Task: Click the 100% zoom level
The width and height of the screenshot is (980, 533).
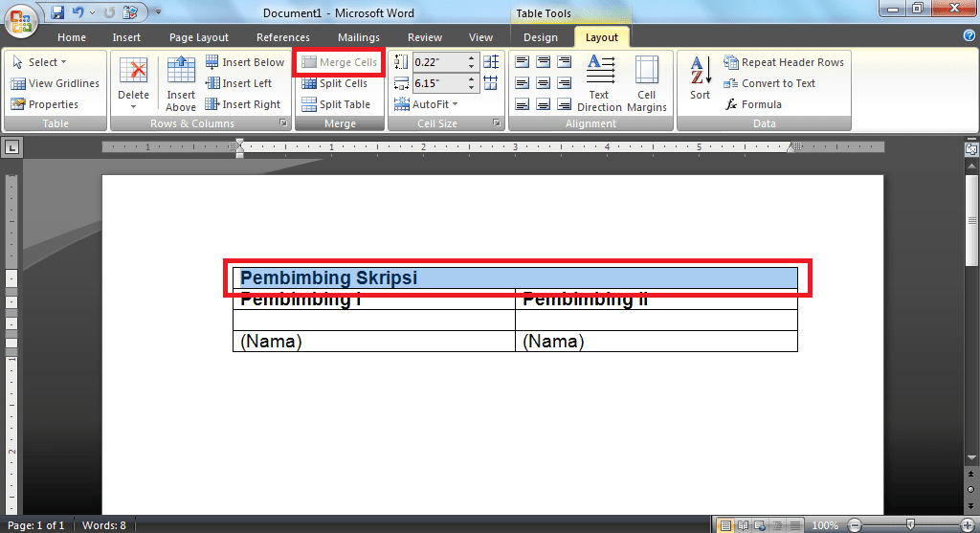Action: pos(825,525)
